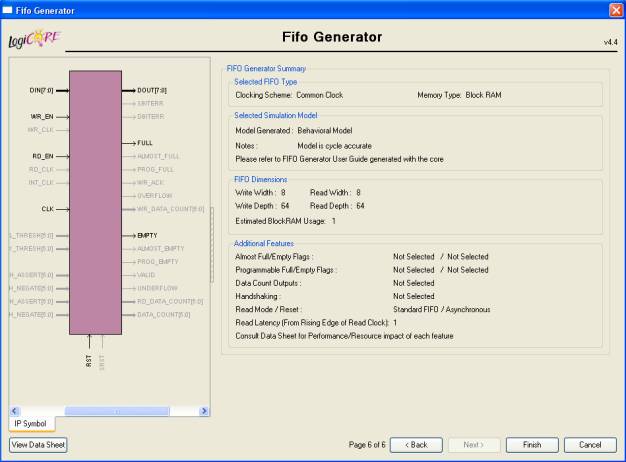Click the greyed VALID label
The image size is (626, 462).
146,275
